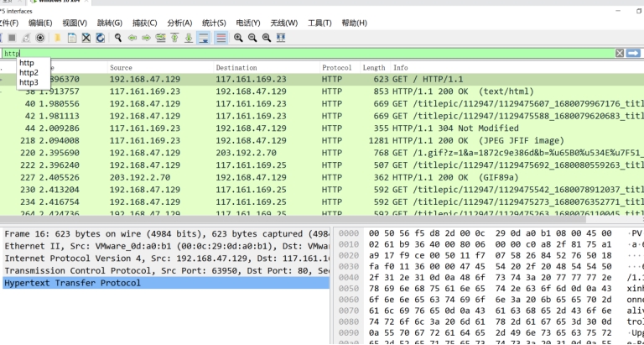Click the zoom in icon

(x=239, y=38)
